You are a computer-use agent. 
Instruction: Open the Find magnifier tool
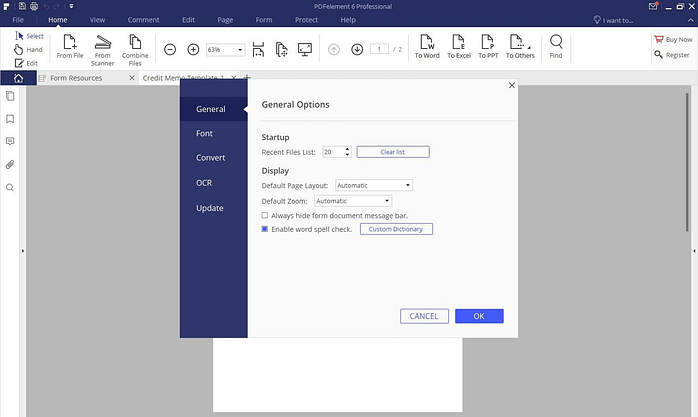click(x=556, y=47)
